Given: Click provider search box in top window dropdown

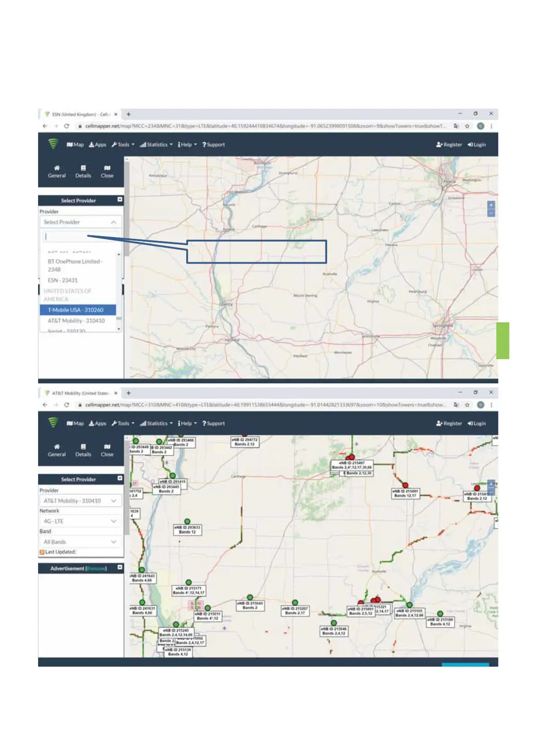Looking at the screenshot, I should [81, 236].
